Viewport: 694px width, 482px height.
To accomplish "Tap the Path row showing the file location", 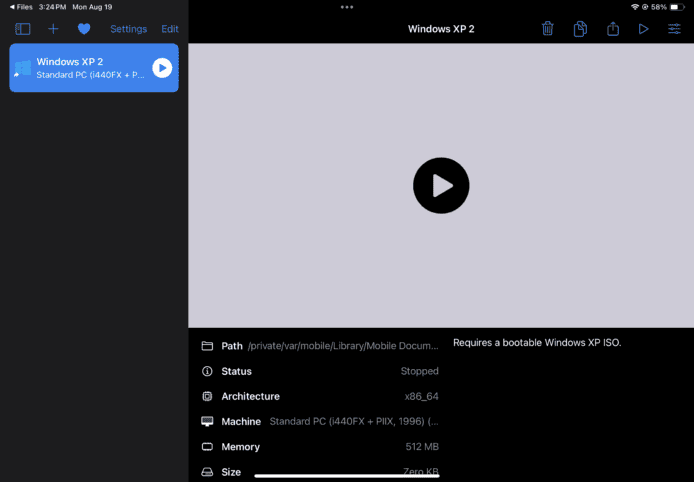I will (319, 346).
